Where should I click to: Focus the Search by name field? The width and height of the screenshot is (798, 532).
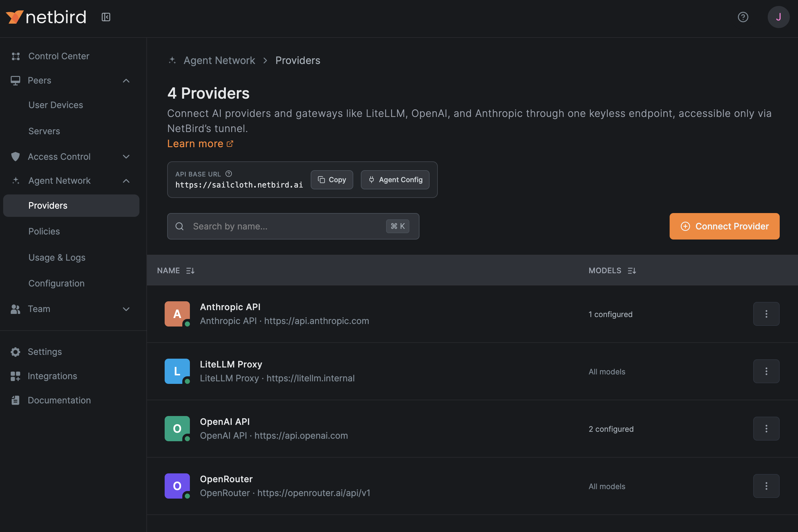pos(293,226)
